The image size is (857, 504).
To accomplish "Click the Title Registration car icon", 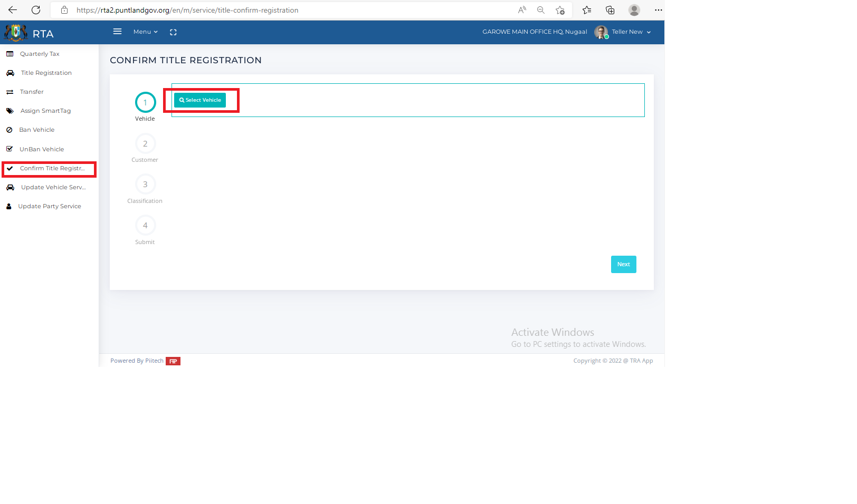I will point(10,73).
